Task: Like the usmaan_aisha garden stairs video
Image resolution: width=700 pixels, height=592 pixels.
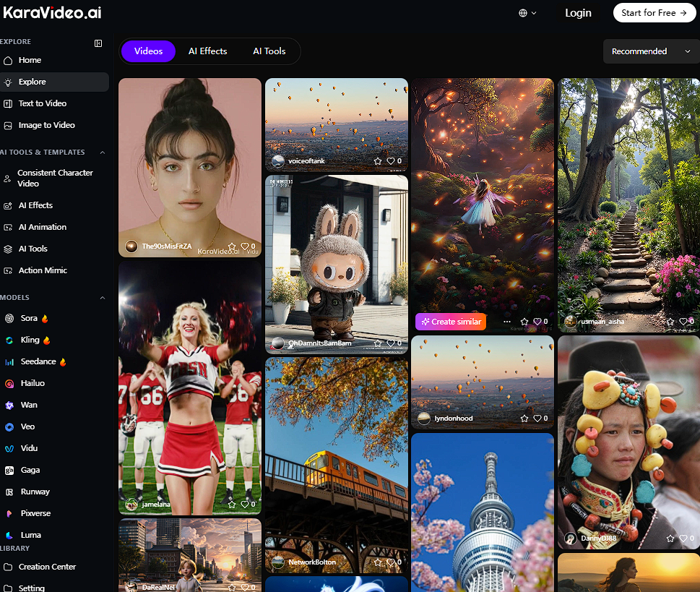Action: 683,322
